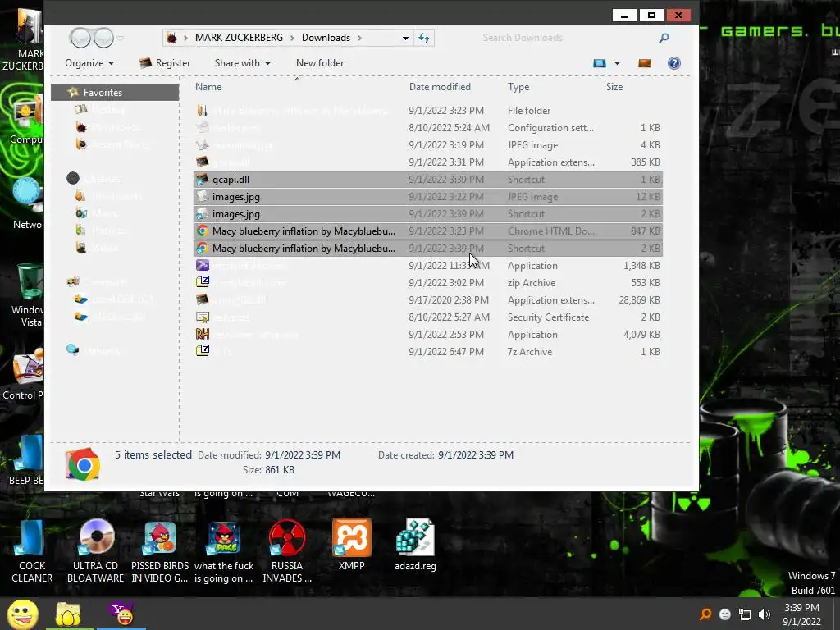840x630 pixels.
Task: Open the Music library icon in the sidebar
Action: click(x=81, y=213)
